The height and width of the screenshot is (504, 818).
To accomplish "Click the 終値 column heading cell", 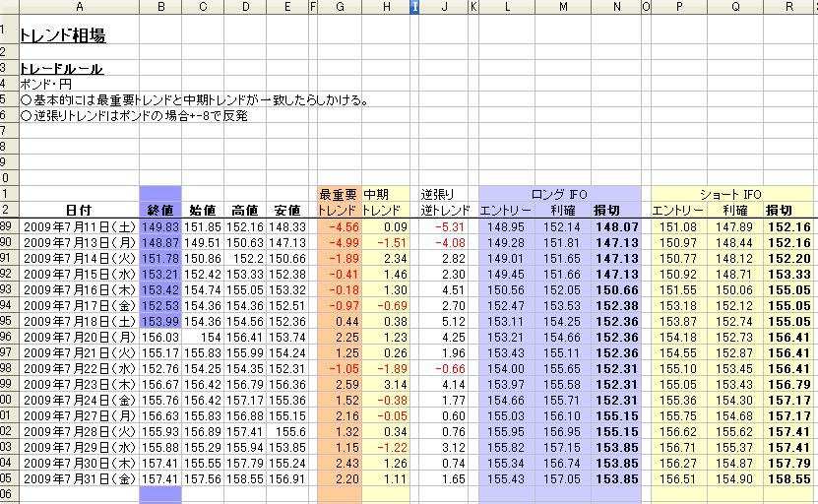I will click(160, 211).
